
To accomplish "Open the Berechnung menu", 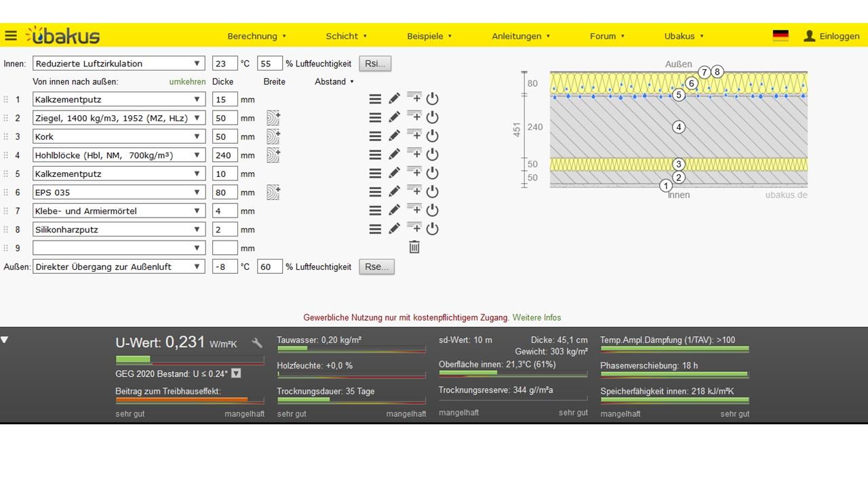I will (256, 36).
